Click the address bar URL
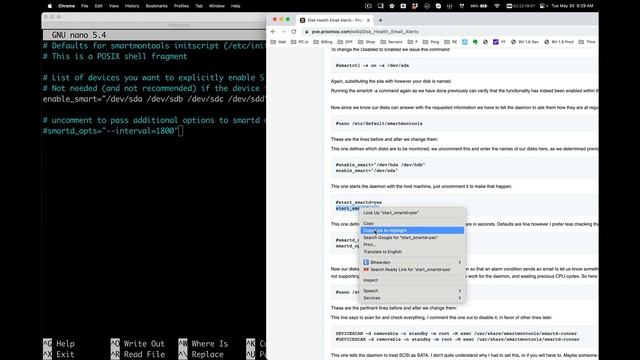Screen dimensions: 640x360 365,31
